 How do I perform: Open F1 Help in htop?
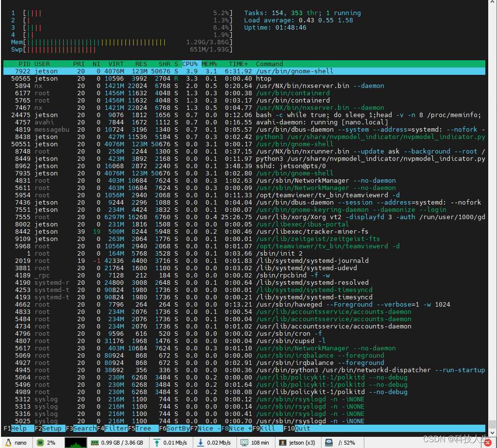(x=18, y=429)
